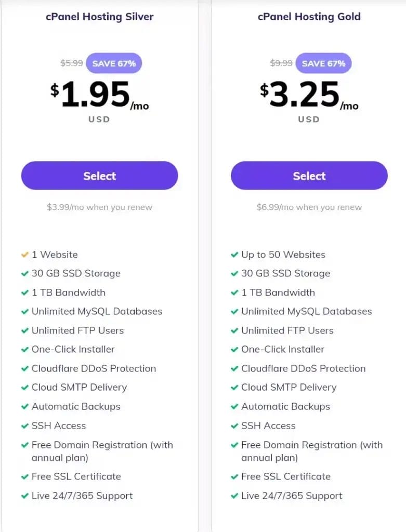Select the cPanel Hosting Silver plan
The height and width of the screenshot is (532, 406).
click(99, 176)
